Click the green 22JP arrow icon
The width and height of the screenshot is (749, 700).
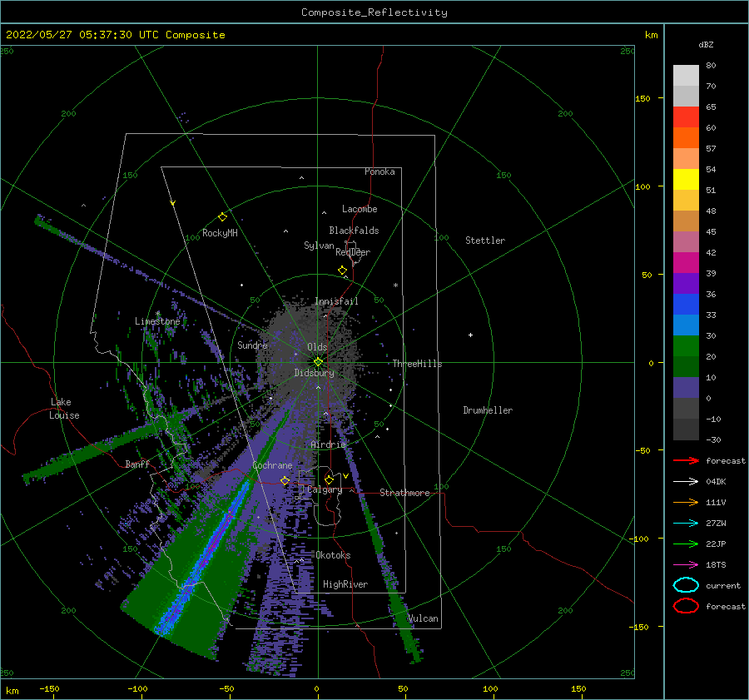[x=686, y=544]
